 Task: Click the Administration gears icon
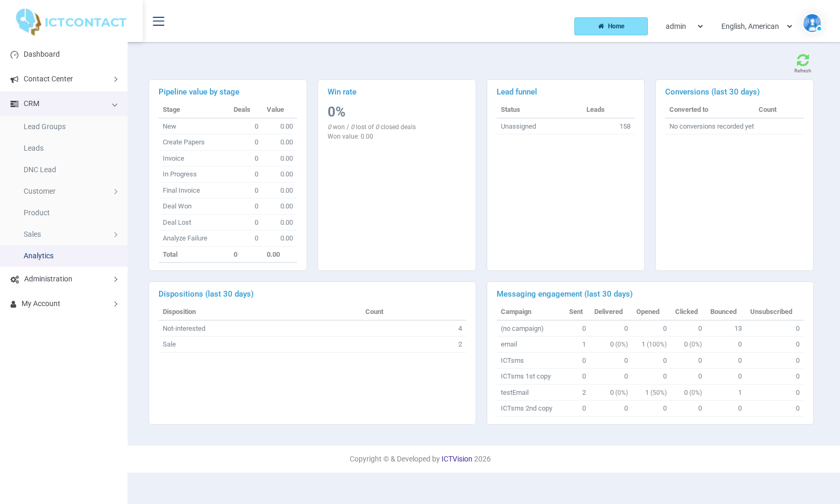coord(15,279)
